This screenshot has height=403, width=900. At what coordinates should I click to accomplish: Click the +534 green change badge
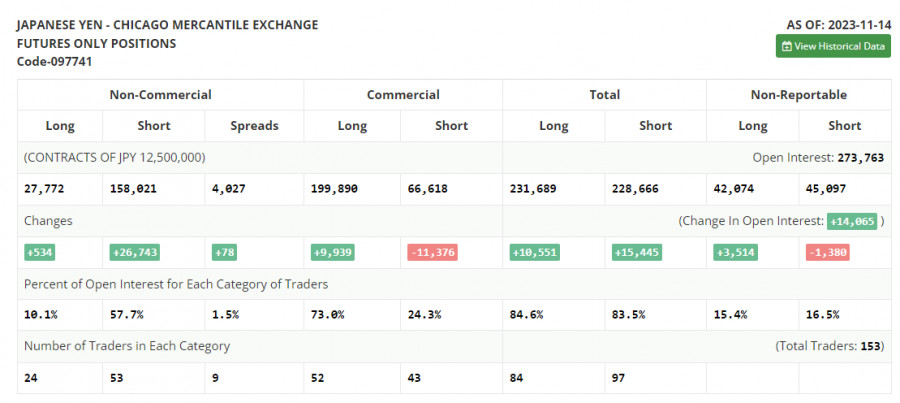tap(40, 252)
